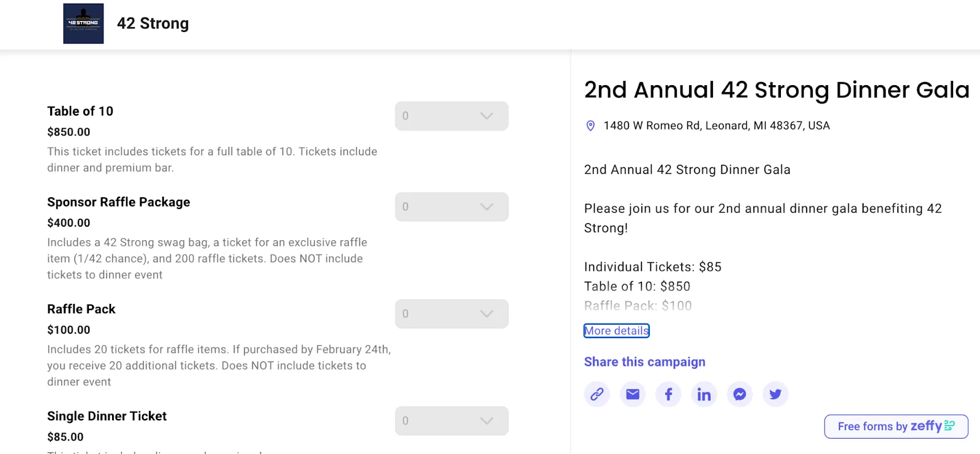Click the Raffle Pack ticket title
The width and height of the screenshot is (980, 454).
81,309
